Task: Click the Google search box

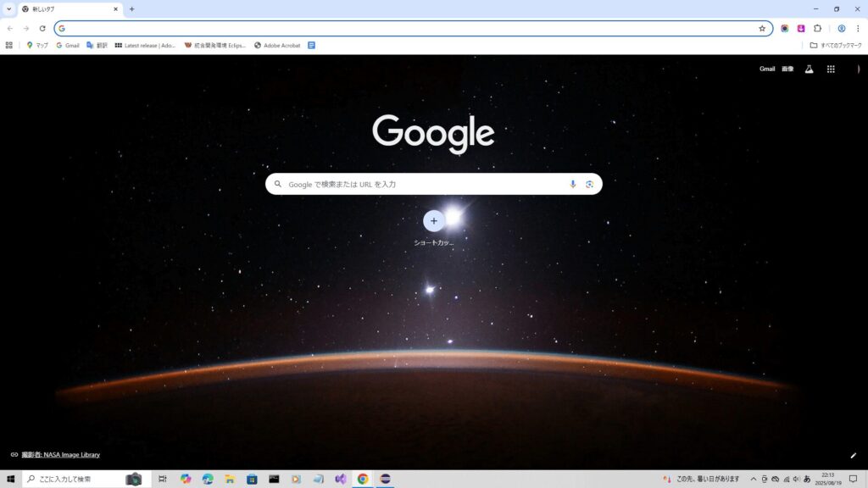Action: tap(433, 184)
